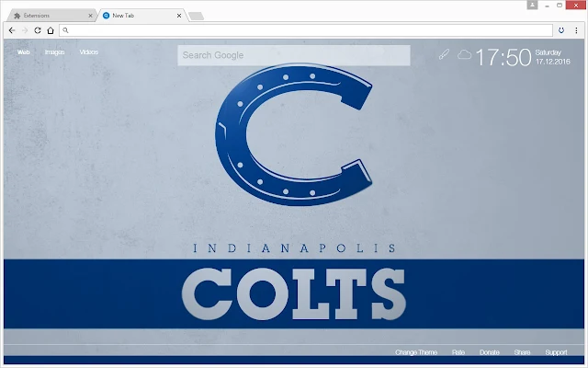Click the Share link
The width and height of the screenshot is (588, 368).
click(x=522, y=352)
